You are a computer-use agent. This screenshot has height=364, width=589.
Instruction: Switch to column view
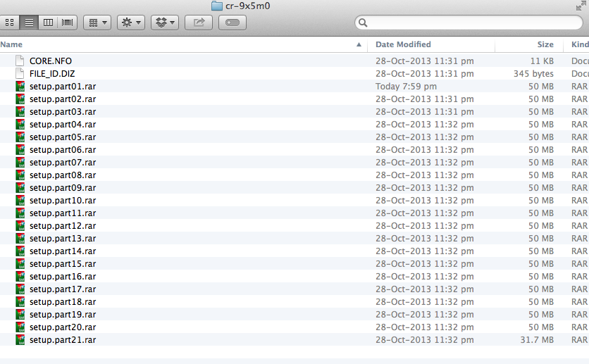pos(48,23)
